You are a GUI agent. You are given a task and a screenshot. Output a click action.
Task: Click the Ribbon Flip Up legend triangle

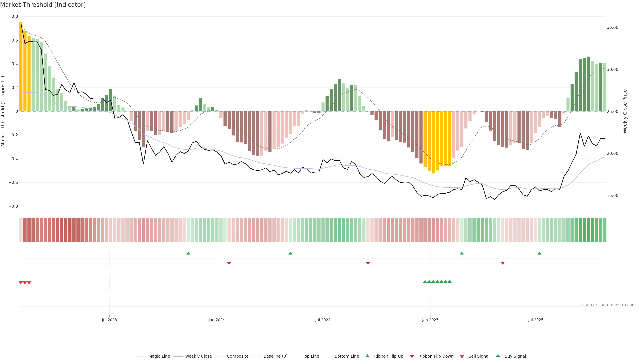pyautogui.click(x=367, y=356)
